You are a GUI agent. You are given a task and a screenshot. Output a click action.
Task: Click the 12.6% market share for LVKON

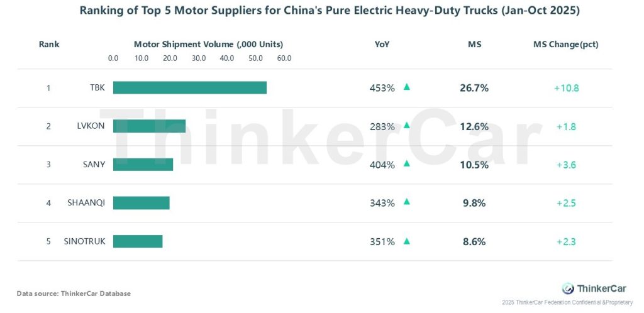click(x=474, y=126)
